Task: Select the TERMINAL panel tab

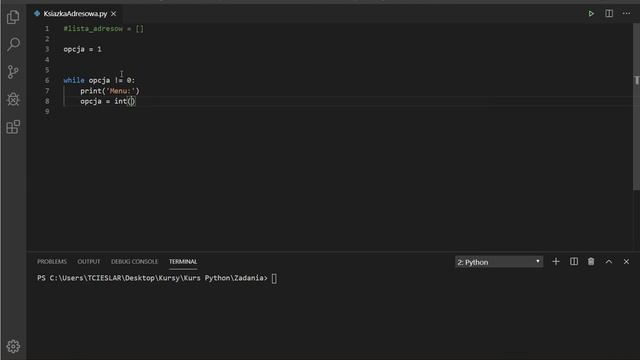Action: [183, 262]
